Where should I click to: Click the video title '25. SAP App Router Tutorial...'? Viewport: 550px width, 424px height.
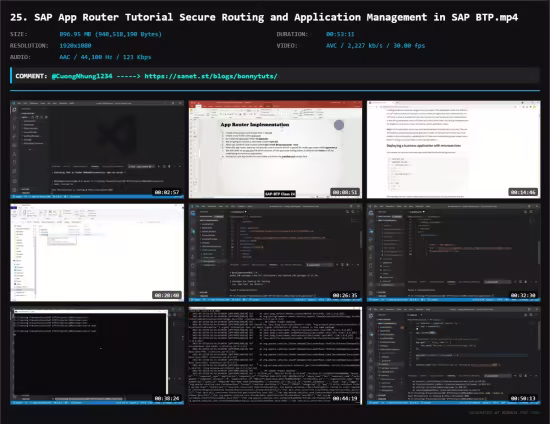coord(264,17)
